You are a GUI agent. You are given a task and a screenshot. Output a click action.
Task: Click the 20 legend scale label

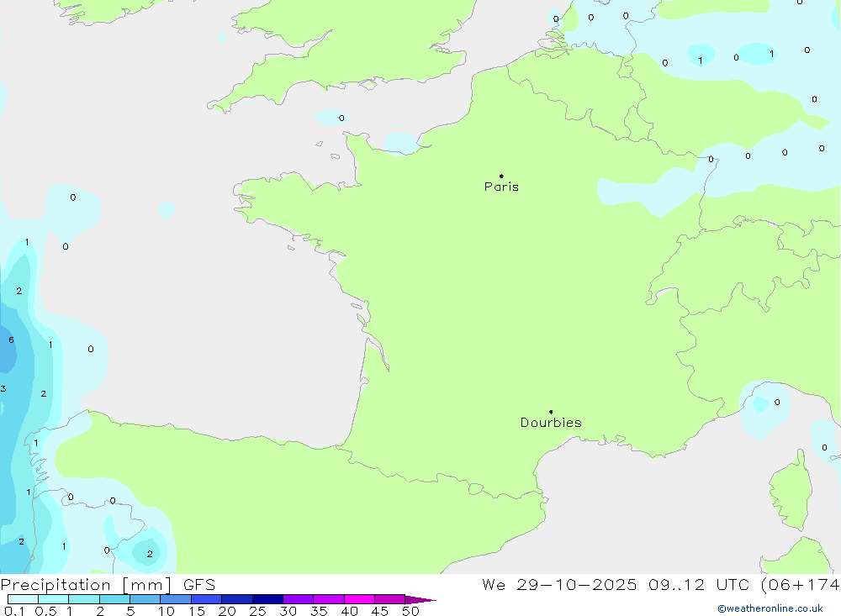227,611
